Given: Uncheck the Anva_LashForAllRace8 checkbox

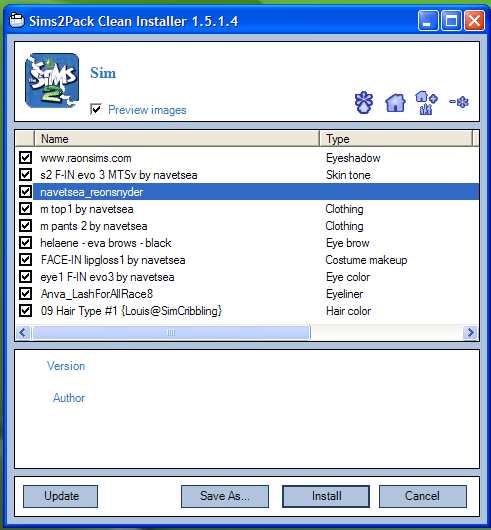Looking at the screenshot, I should (25, 293).
